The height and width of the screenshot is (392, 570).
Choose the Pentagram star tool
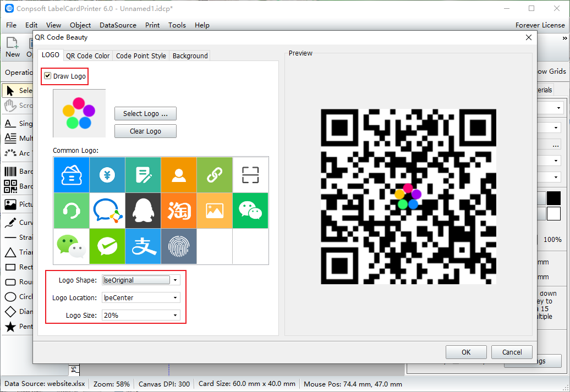point(18,326)
